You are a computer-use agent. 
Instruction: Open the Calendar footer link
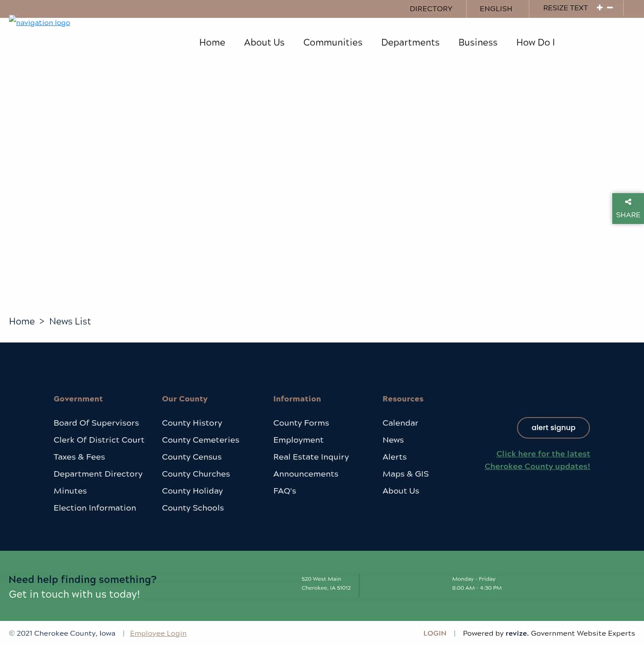pos(400,423)
